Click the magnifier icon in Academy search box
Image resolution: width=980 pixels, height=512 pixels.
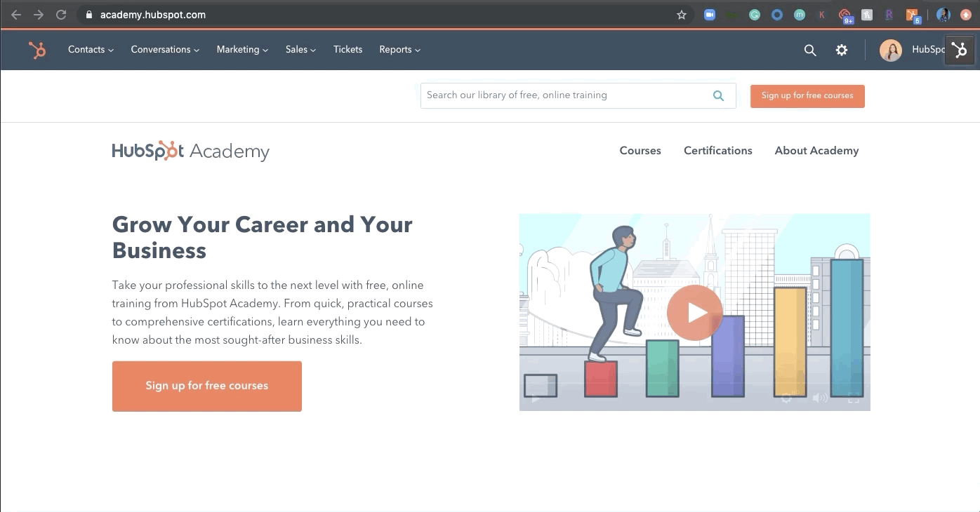coord(718,96)
